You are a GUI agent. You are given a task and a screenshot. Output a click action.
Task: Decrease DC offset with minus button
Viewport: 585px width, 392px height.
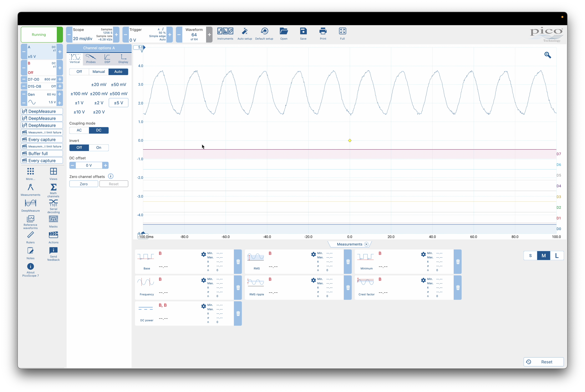click(73, 165)
